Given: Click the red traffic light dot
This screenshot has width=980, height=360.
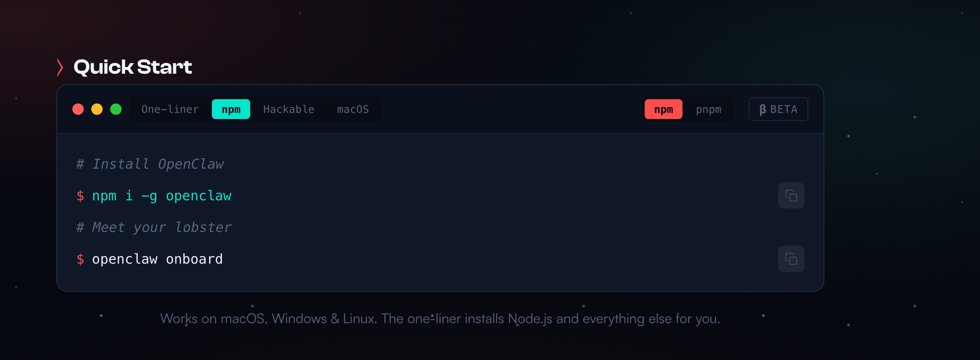Looking at the screenshot, I should click(78, 109).
